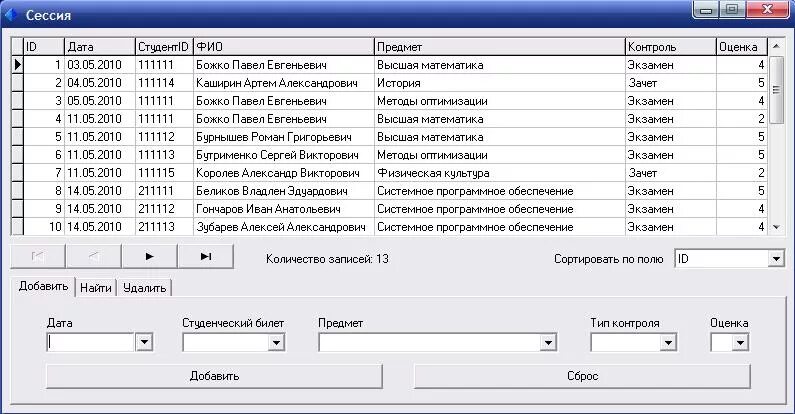Switch to the Удалить tab

click(x=144, y=288)
